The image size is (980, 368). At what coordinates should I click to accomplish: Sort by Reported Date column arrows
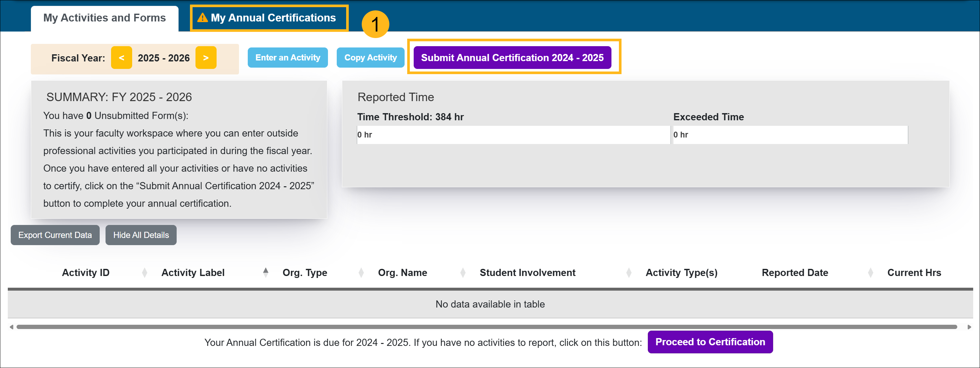871,273
